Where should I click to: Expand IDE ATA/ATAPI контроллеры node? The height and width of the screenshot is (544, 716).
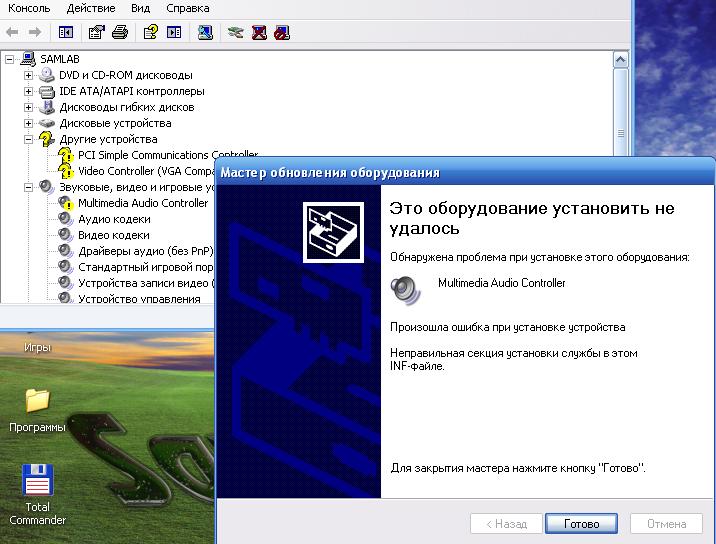coord(28,91)
